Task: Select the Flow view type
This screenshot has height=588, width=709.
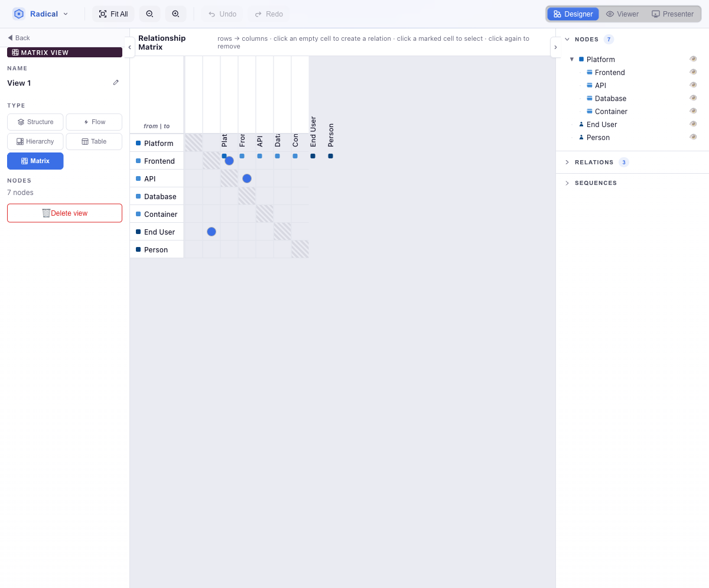Action: tap(94, 122)
